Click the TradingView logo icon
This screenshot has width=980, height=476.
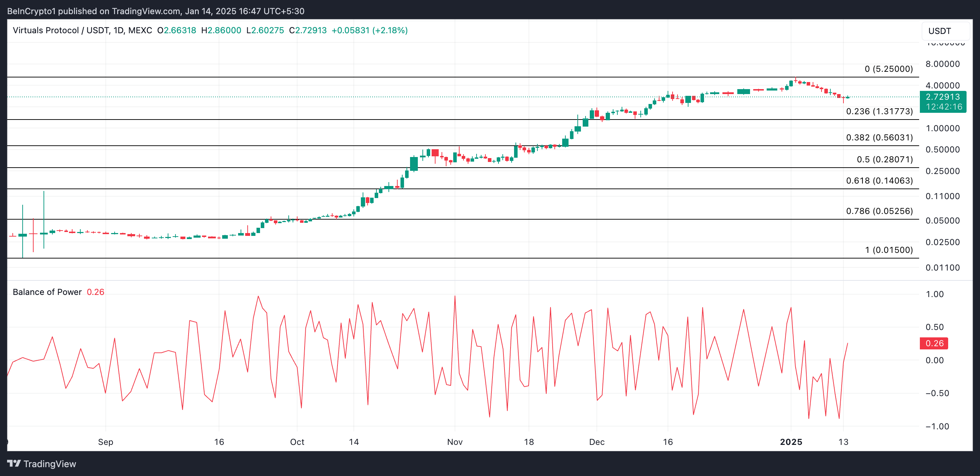(14, 464)
